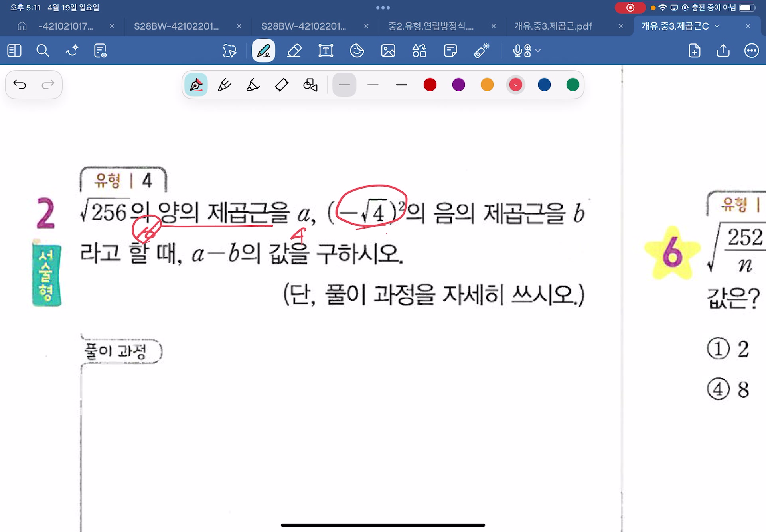Add a sticky note with the note tool
The width and height of the screenshot is (766, 532).
[x=450, y=51]
